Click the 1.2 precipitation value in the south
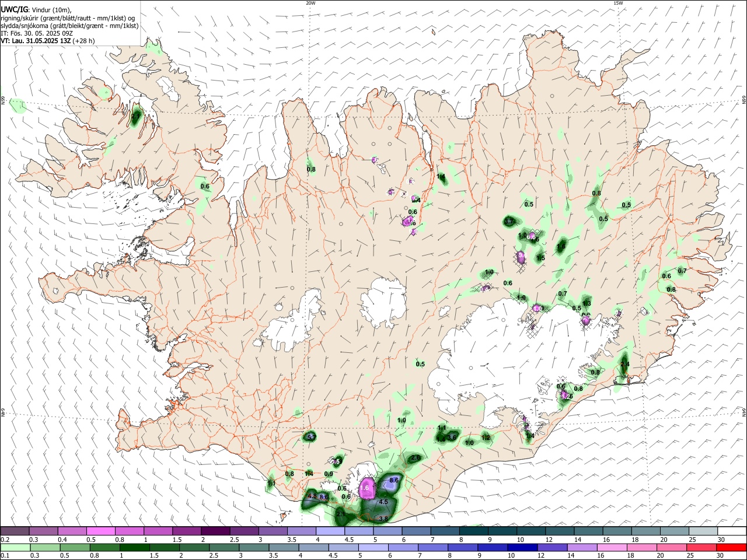 [486, 437]
